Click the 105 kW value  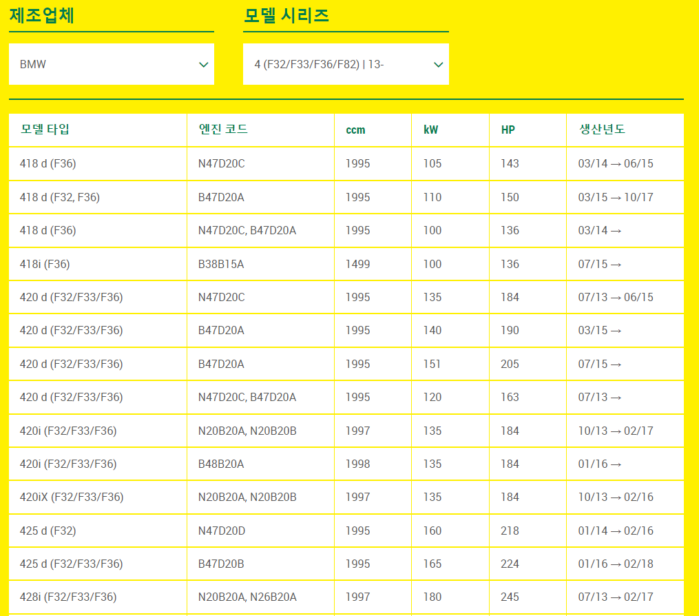coord(432,164)
